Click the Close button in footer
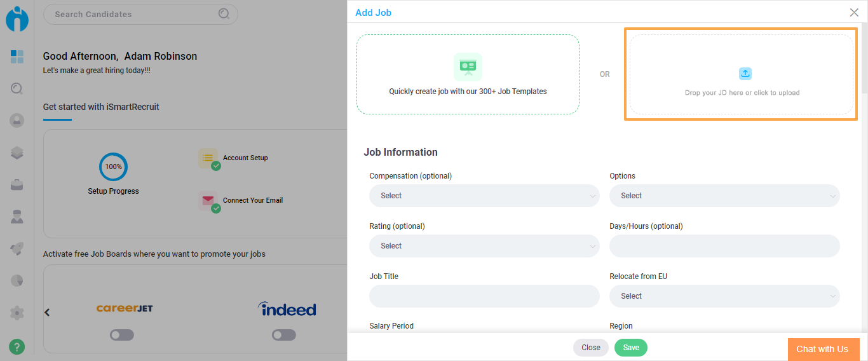868x361 pixels. point(591,348)
